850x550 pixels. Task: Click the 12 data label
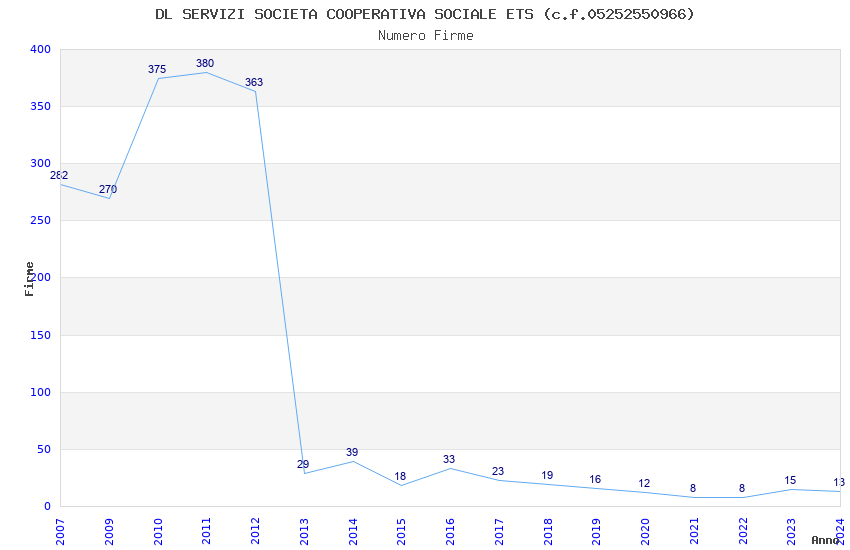[644, 483]
